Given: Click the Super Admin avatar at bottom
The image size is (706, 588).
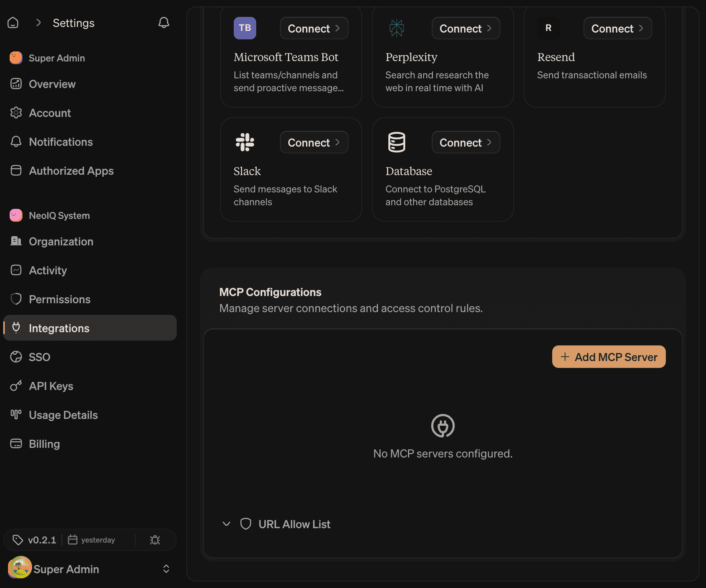Looking at the screenshot, I should click(x=20, y=568).
